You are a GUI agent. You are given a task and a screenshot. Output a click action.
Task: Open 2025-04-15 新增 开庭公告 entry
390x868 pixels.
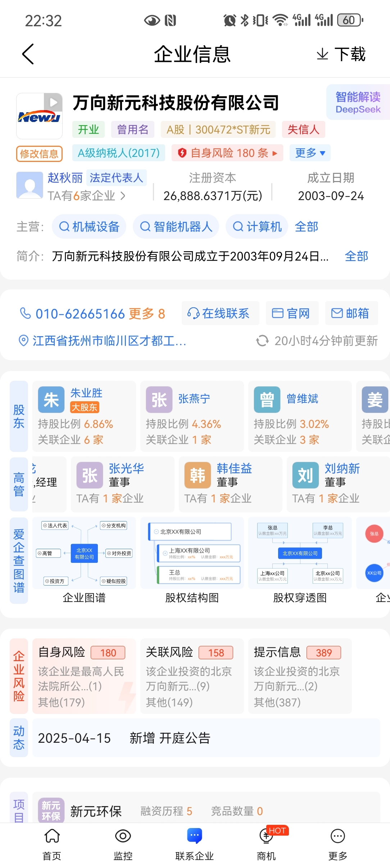tap(206, 738)
